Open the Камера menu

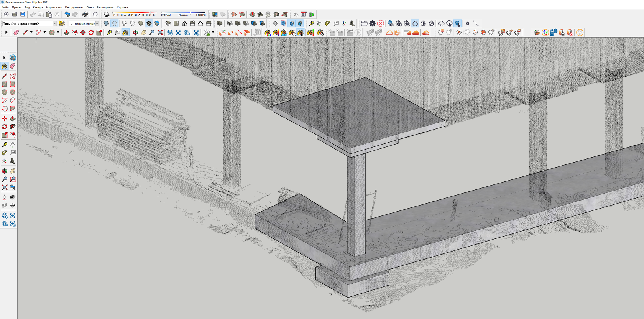tap(38, 7)
